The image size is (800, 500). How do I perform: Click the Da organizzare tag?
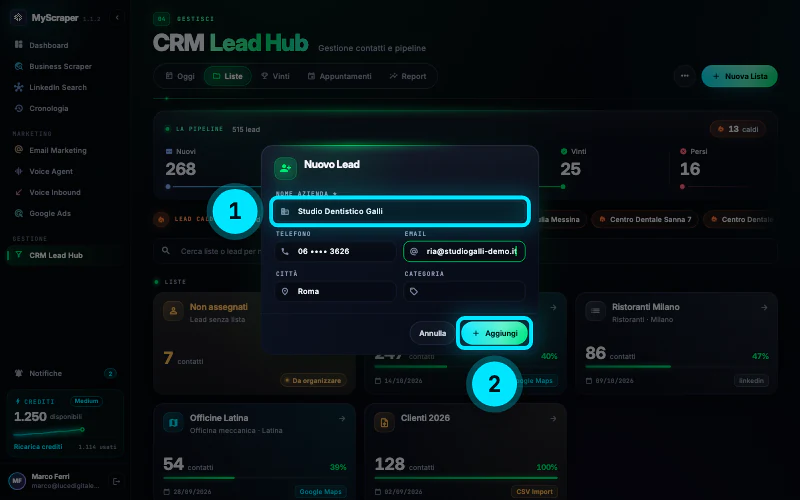(x=313, y=381)
